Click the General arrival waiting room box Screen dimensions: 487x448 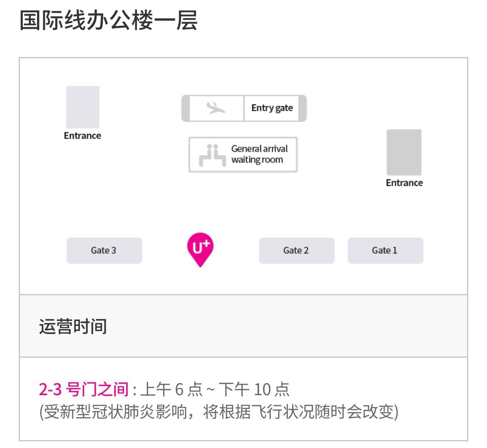[243, 155]
